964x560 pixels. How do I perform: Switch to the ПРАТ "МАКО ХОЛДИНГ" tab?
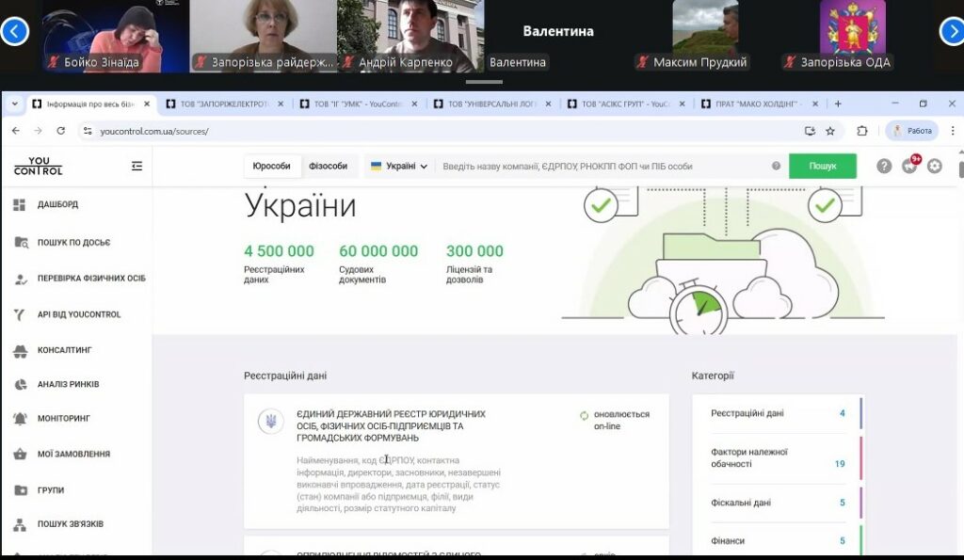pyautogui.click(x=755, y=104)
